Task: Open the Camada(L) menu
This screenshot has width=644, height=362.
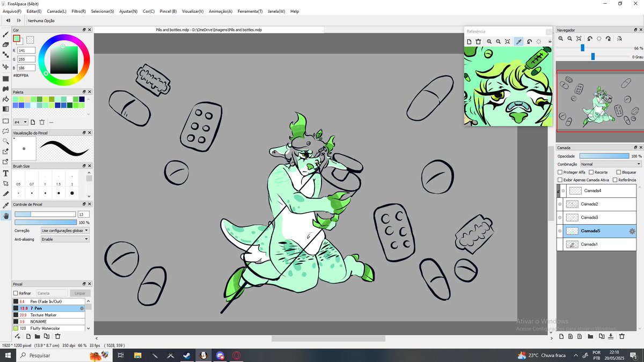Action: [x=57, y=11]
